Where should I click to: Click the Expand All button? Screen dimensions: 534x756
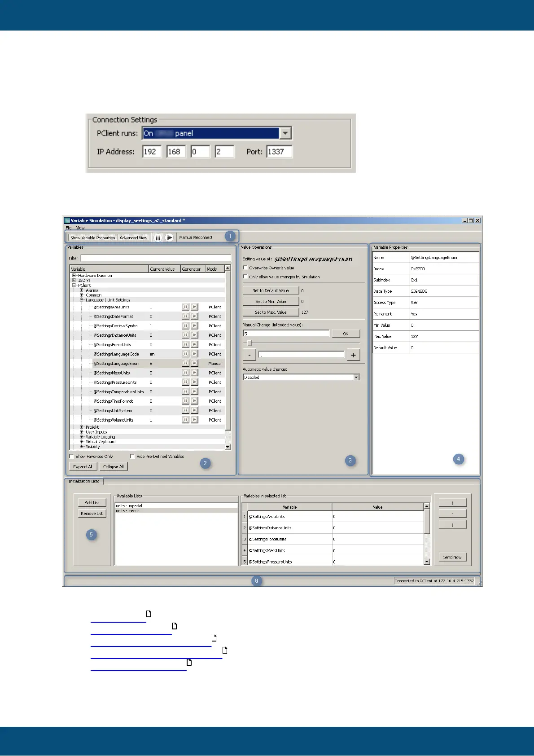point(83,466)
